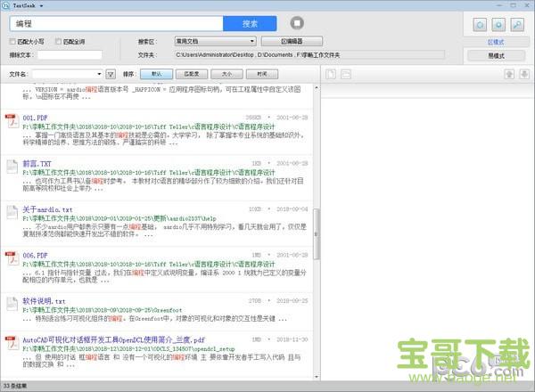Image resolution: width=535 pixels, height=392 pixels.
Task: Open the 前言.TXT result link
Action: (x=37, y=164)
